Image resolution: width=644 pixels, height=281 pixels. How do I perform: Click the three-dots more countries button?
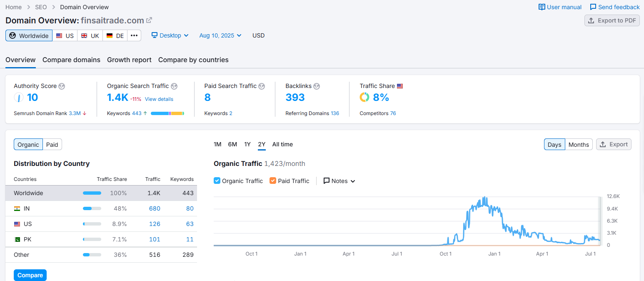point(134,35)
